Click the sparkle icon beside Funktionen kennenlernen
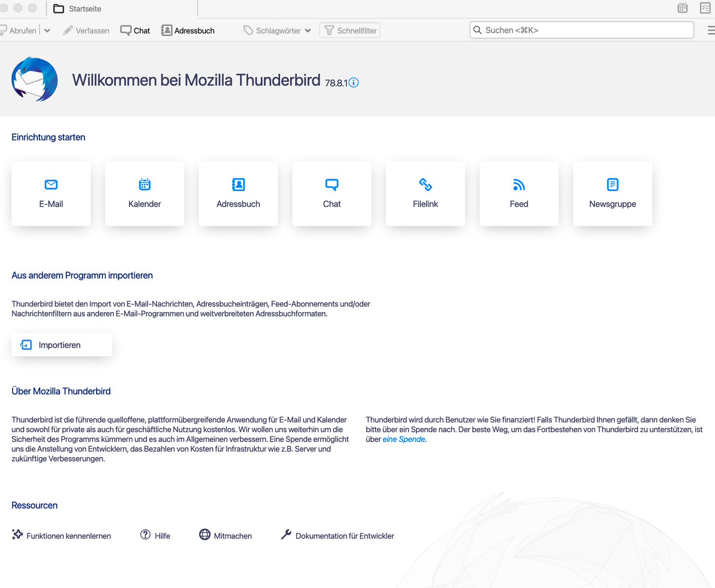This screenshot has height=588, width=715. [x=18, y=535]
